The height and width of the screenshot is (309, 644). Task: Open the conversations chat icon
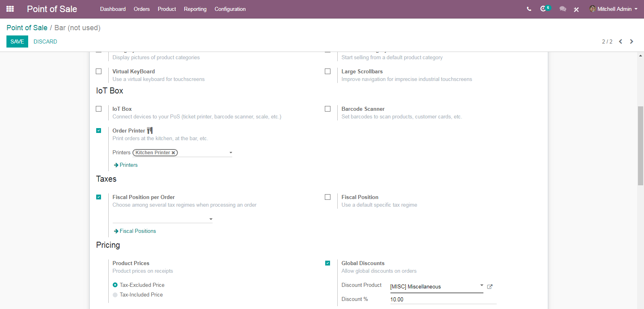coord(563,9)
